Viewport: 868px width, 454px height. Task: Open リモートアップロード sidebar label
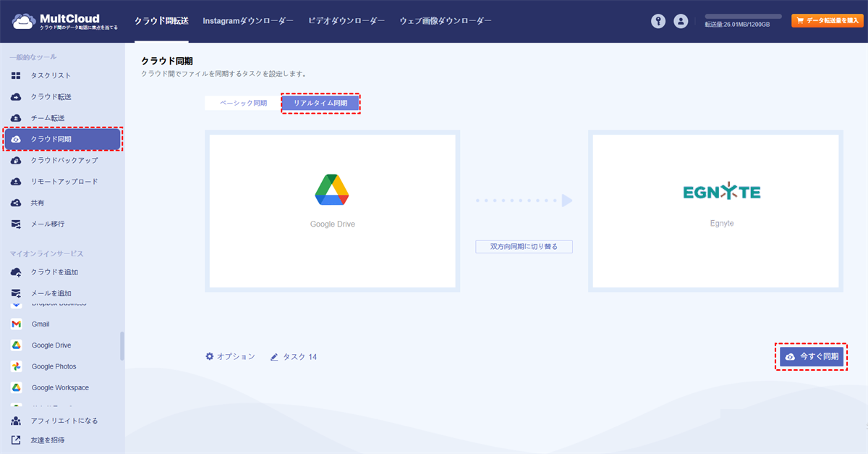[x=64, y=182]
